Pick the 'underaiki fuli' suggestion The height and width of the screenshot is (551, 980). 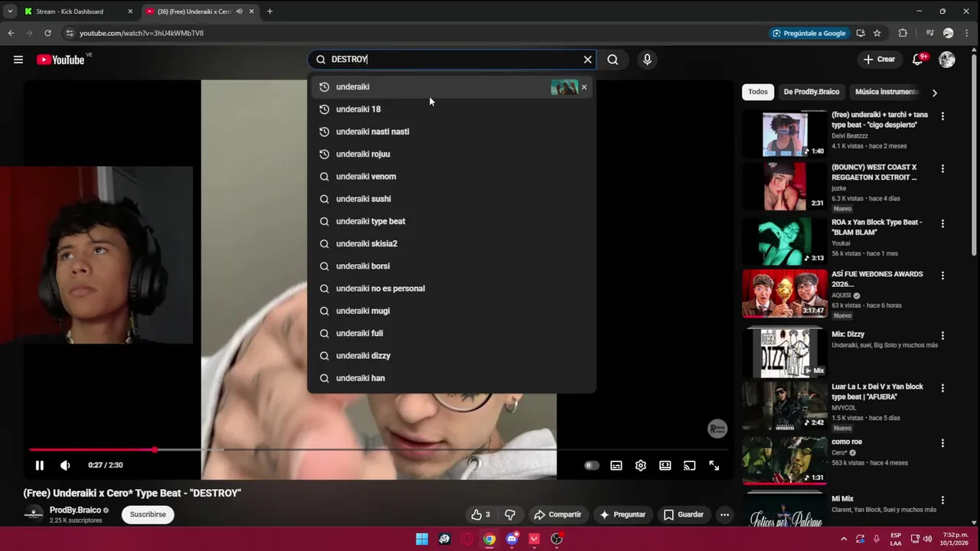[452, 334]
